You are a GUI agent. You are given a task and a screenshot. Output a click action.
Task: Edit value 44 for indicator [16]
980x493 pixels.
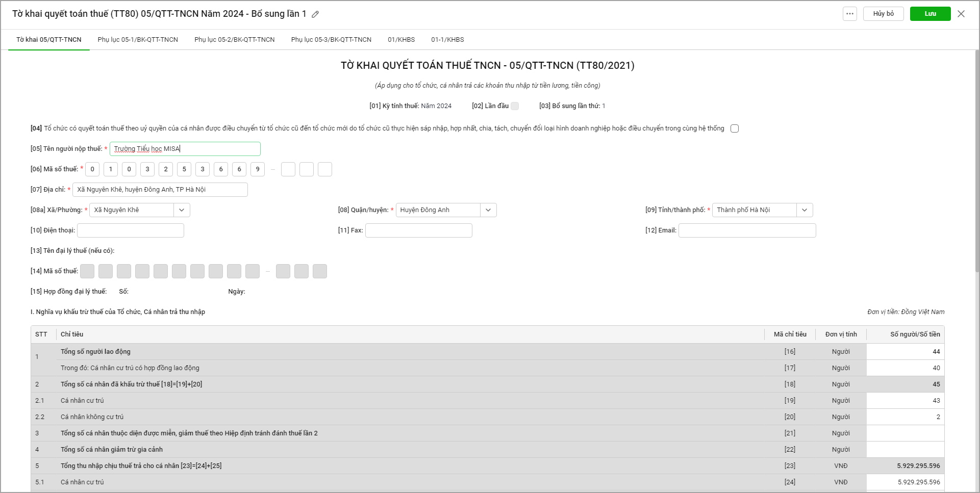pyautogui.click(x=905, y=352)
